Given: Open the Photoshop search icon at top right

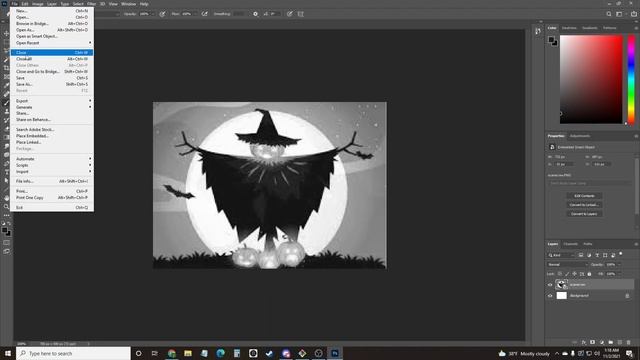Looking at the screenshot, I should [609, 14].
